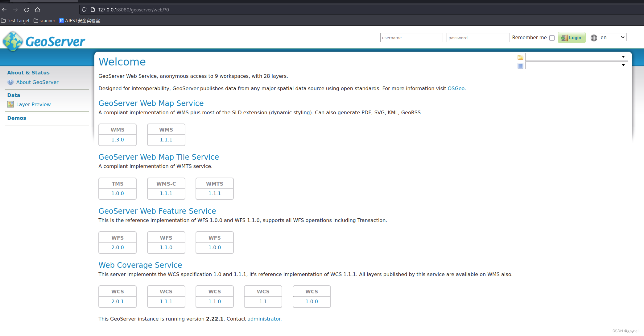Go to browser home icon
The image size is (644, 336).
tap(37, 10)
